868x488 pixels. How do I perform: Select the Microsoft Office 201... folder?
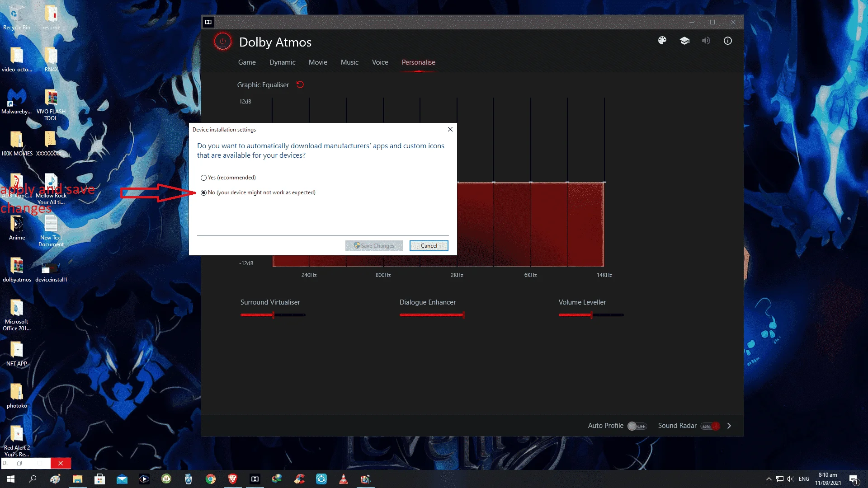[x=17, y=314]
